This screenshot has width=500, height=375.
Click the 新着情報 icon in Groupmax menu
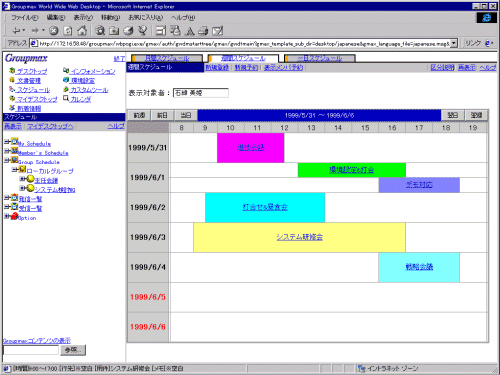pyautogui.click(x=12, y=108)
